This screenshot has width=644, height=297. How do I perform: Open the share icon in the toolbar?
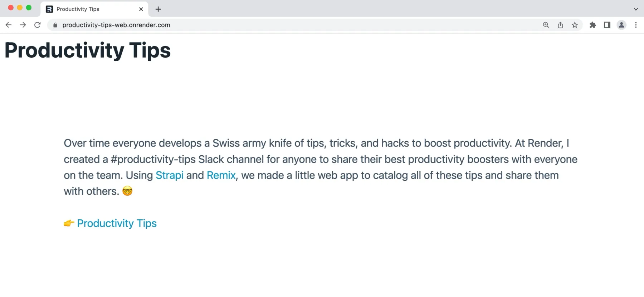(x=560, y=25)
